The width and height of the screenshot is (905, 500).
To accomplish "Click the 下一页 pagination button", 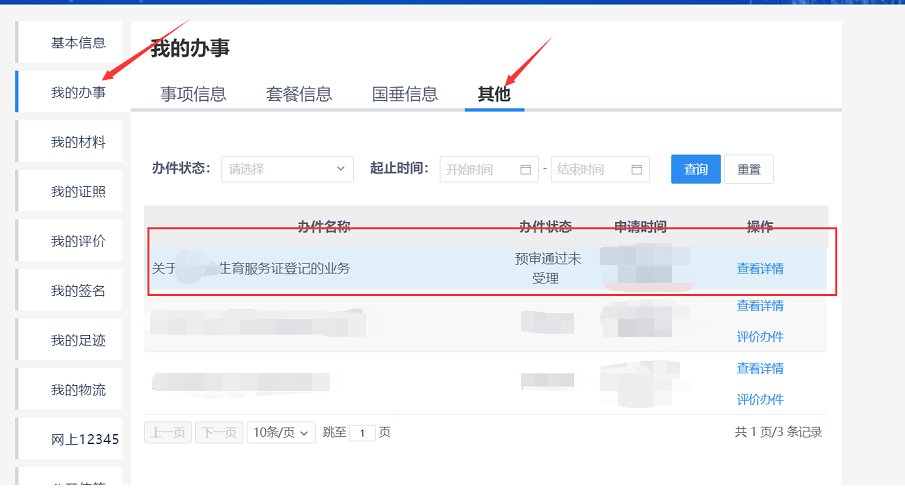I will coord(219,433).
